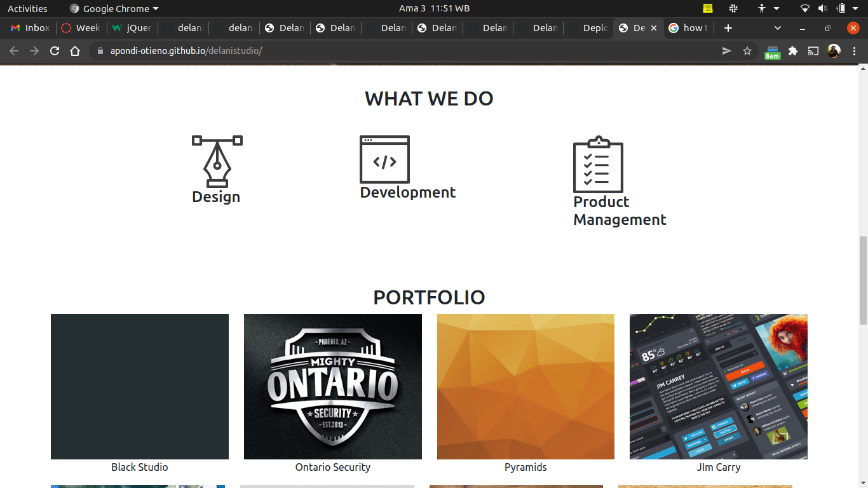Switch to the Inbox Gmail tab
The image size is (868, 488).
[29, 28]
